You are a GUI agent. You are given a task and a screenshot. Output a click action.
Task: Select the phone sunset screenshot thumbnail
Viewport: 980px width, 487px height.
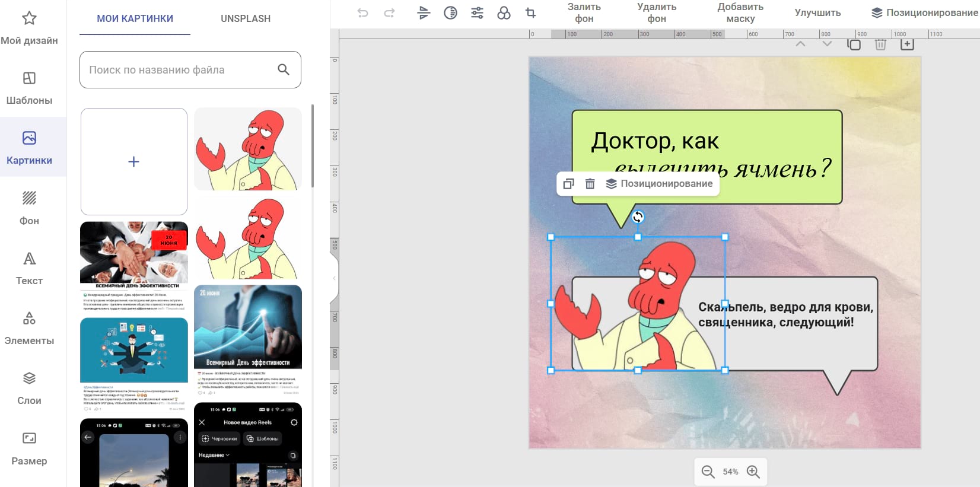point(134,453)
